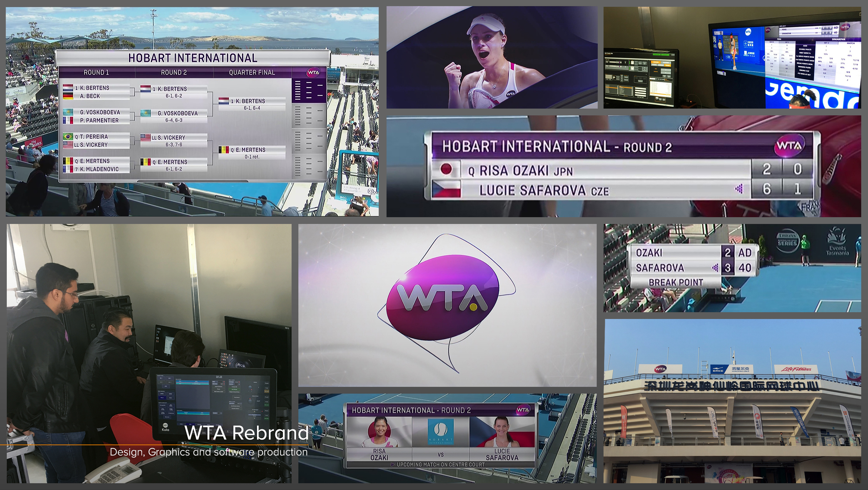Click the 'A. BECK' name in Round 1
The height and width of the screenshot is (490, 868).
pos(90,96)
